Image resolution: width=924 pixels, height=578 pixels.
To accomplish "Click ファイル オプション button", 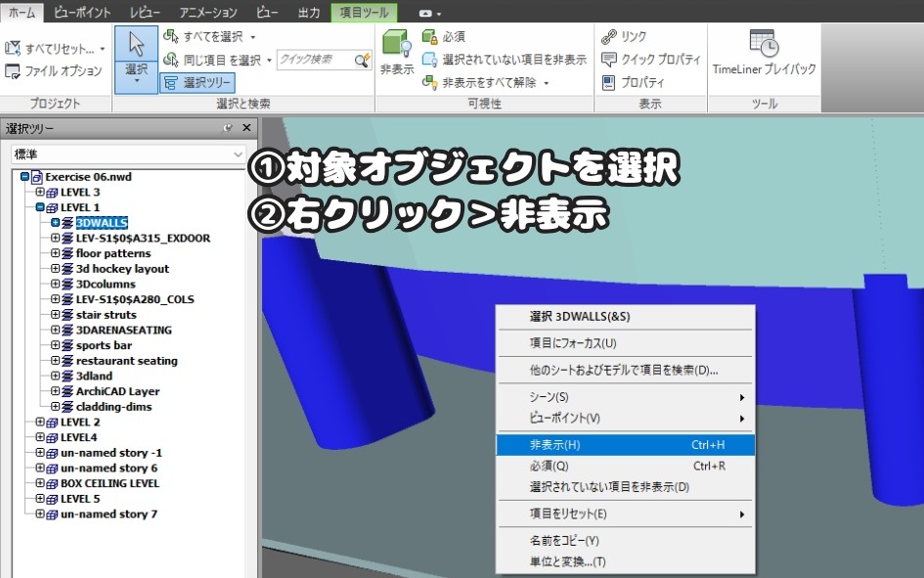I will (54, 71).
